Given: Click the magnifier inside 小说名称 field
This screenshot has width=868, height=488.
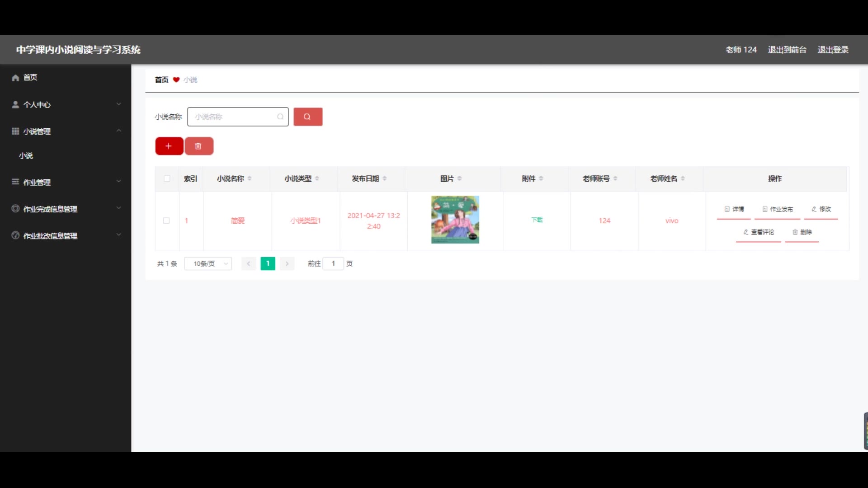Looking at the screenshot, I should (x=280, y=117).
